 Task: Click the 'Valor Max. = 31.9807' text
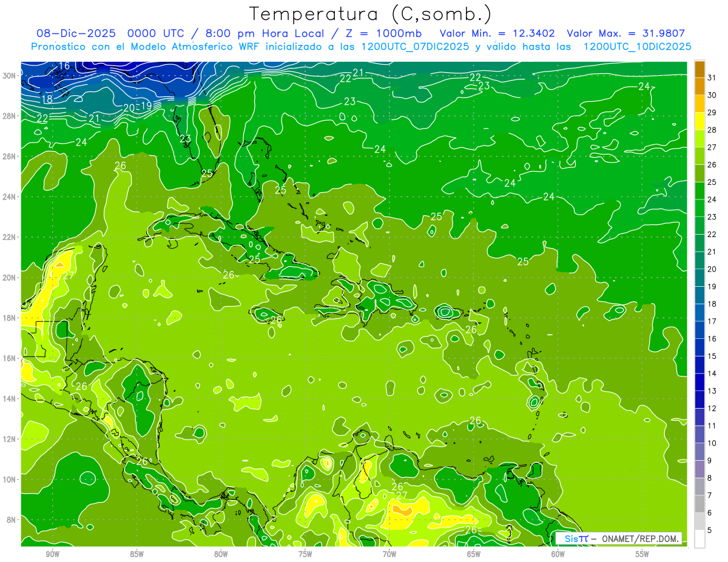(x=626, y=33)
